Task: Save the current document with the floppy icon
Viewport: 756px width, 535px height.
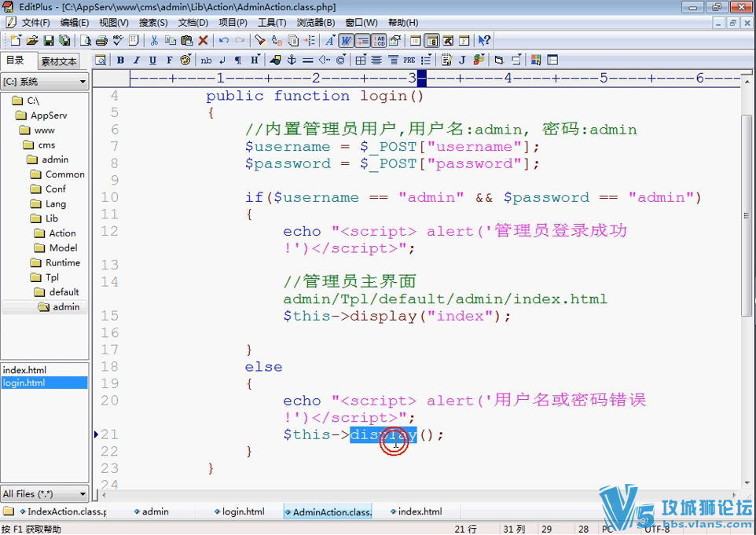Action: coord(48,41)
